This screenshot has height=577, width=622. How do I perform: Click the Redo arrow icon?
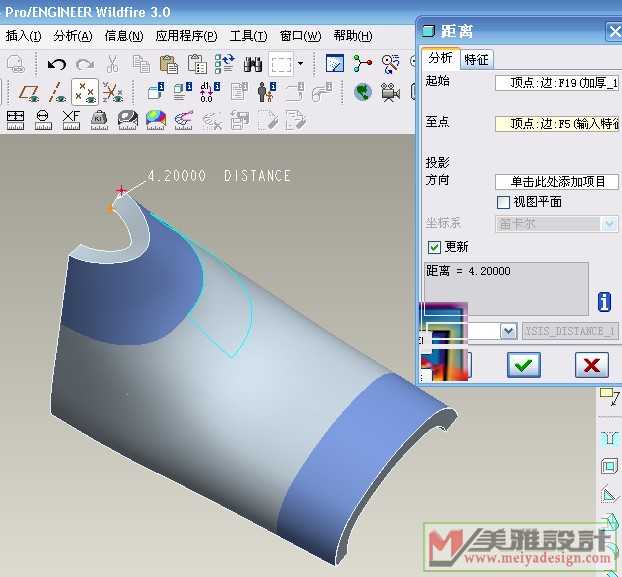coord(85,64)
